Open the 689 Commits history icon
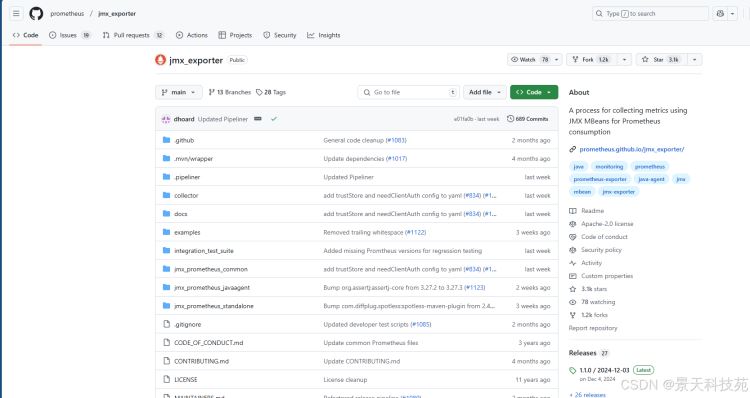 (510, 119)
